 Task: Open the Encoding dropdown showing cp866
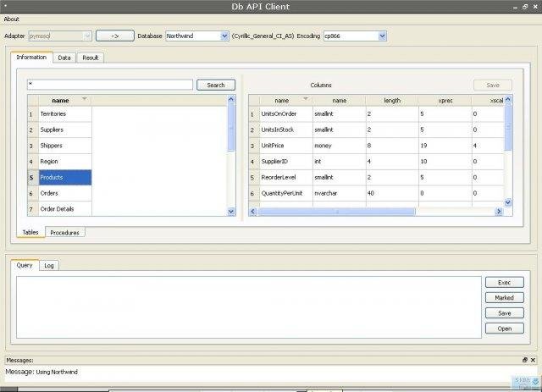[355, 36]
